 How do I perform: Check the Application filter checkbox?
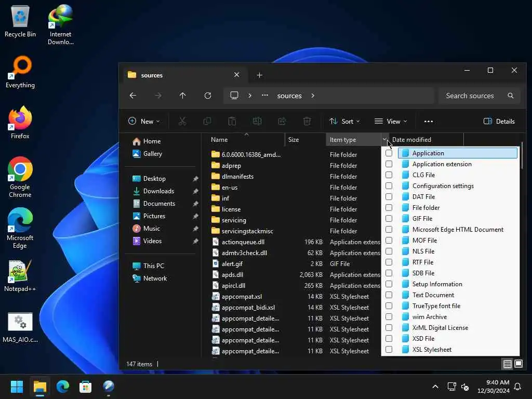389,153
